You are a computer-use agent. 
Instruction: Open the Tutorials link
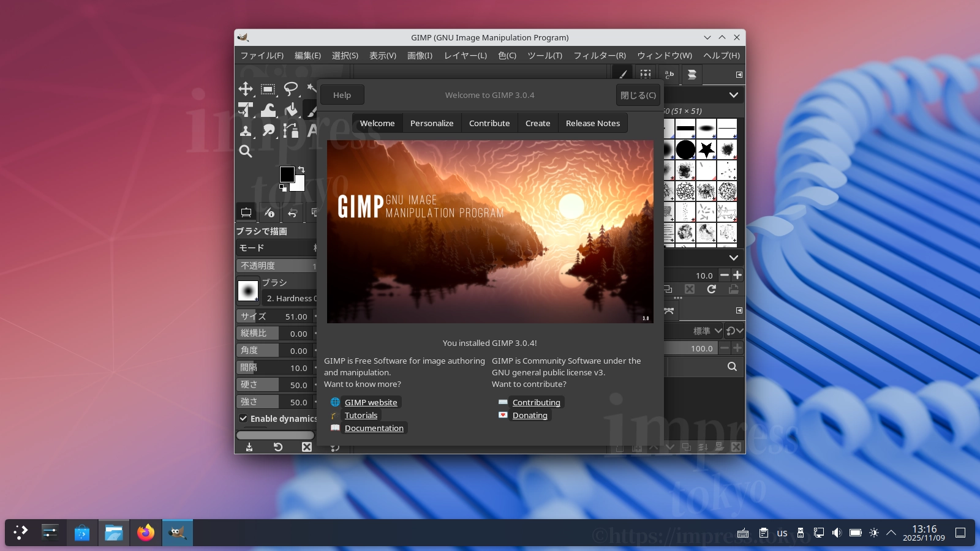tap(361, 415)
